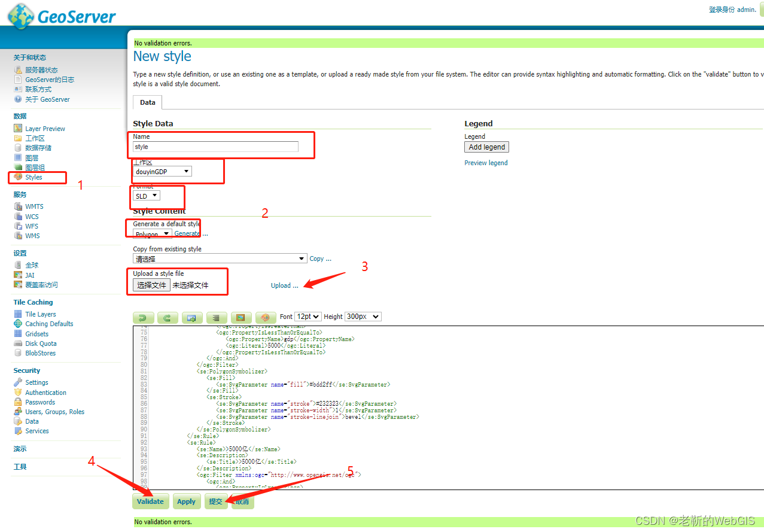Click the redo icon in style editor toolbar
764x532 pixels.
pos(168,317)
